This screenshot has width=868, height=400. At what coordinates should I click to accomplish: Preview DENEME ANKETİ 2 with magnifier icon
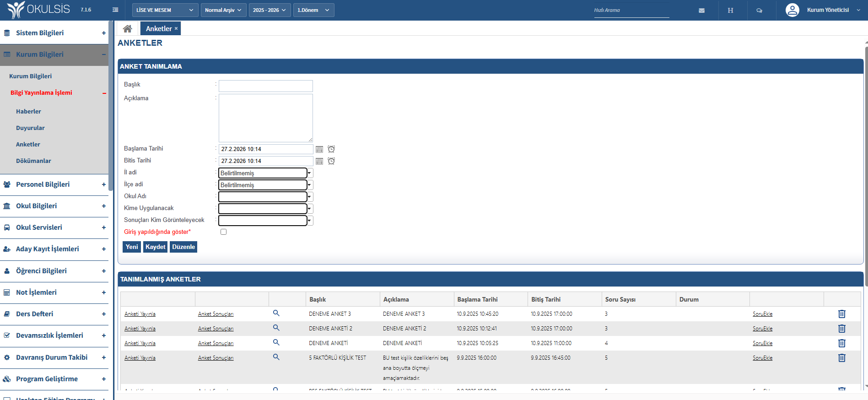(276, 328)
